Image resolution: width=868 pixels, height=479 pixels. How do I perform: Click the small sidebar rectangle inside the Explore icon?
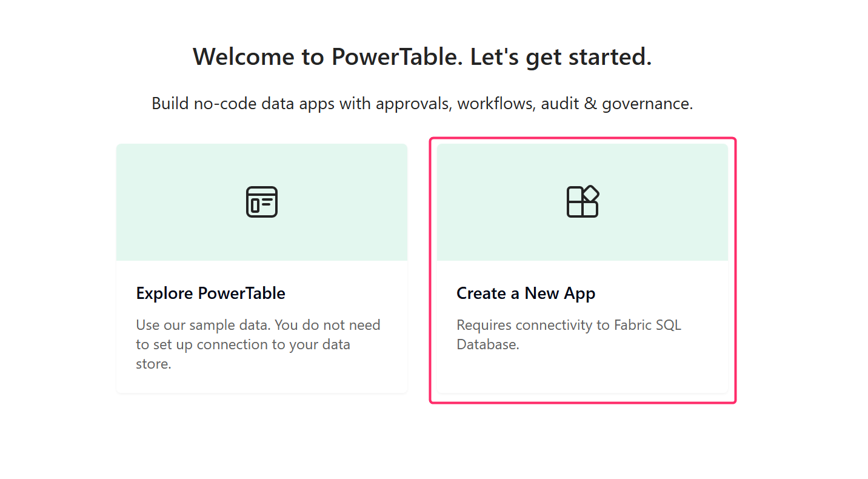pyautogui.click(x=255, y=206)
